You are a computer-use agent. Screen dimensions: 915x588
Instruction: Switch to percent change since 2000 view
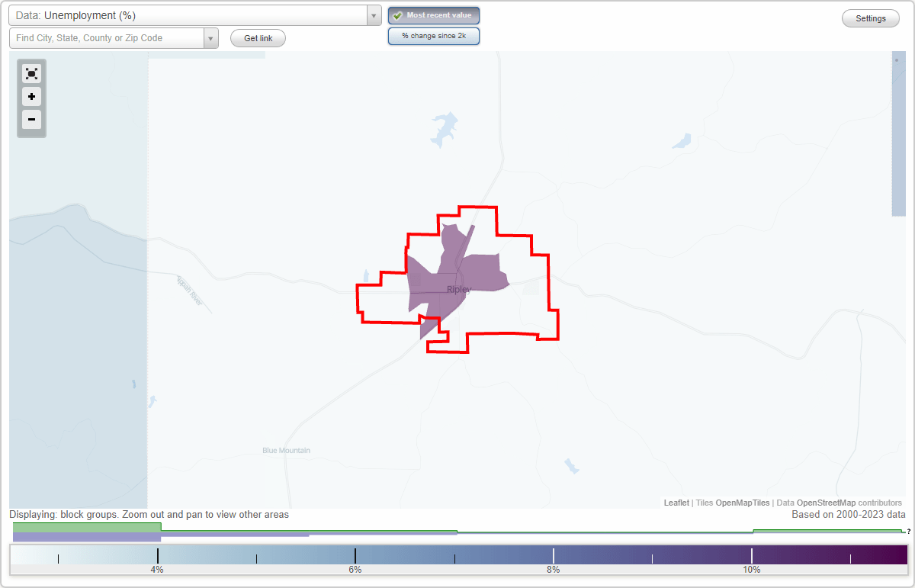coord(433,35)
